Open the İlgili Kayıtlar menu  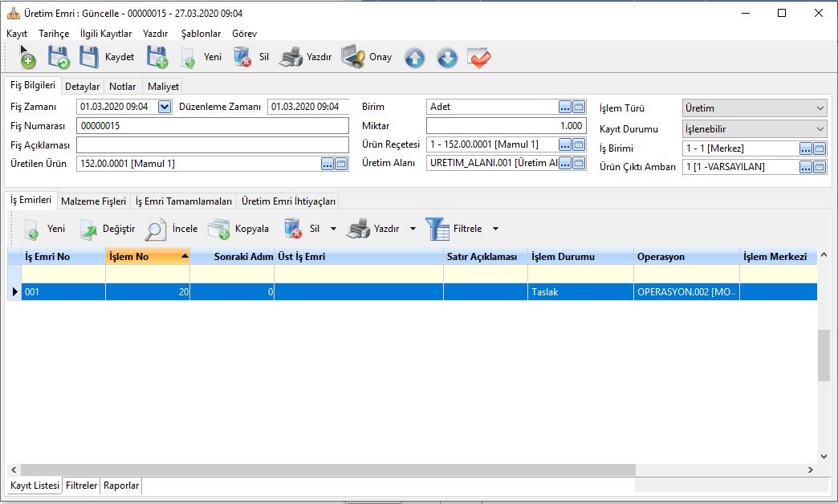point(106,34)
